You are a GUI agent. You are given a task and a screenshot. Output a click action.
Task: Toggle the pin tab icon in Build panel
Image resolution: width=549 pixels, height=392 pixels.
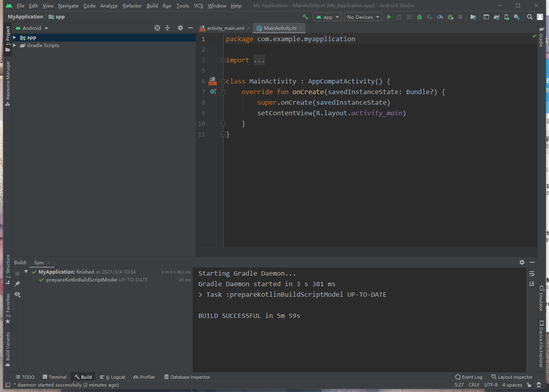[17, 283]
